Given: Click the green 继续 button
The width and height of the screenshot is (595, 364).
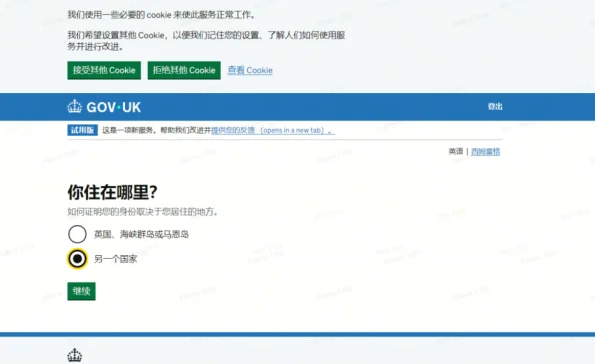Looking at the screenshot, I should 82,291.
